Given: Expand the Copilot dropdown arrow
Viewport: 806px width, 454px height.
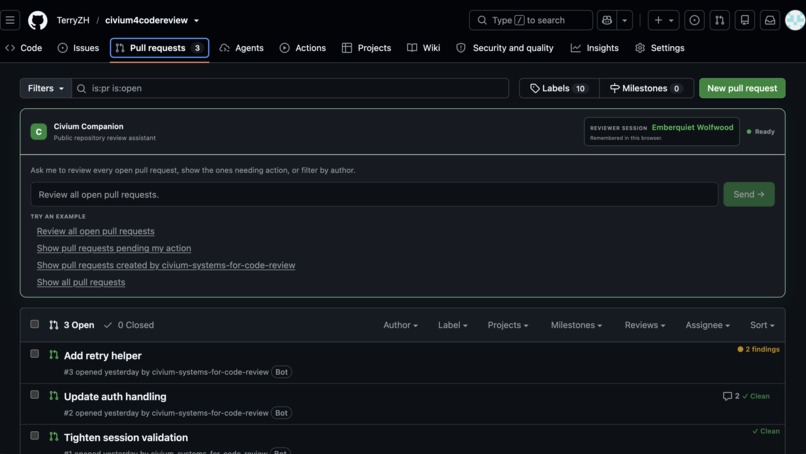Looking at the screenshot, I should coord(625,20).
